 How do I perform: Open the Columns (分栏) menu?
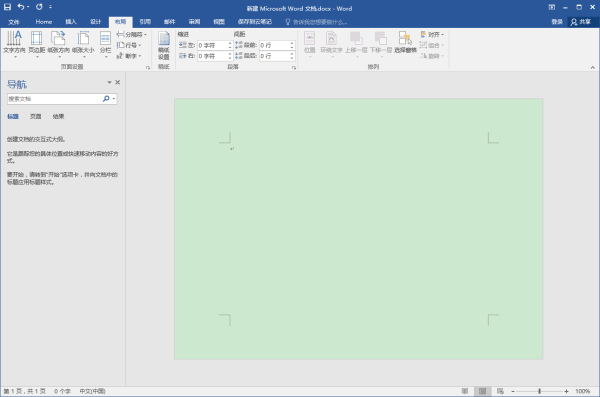click(x=105, y=44)
